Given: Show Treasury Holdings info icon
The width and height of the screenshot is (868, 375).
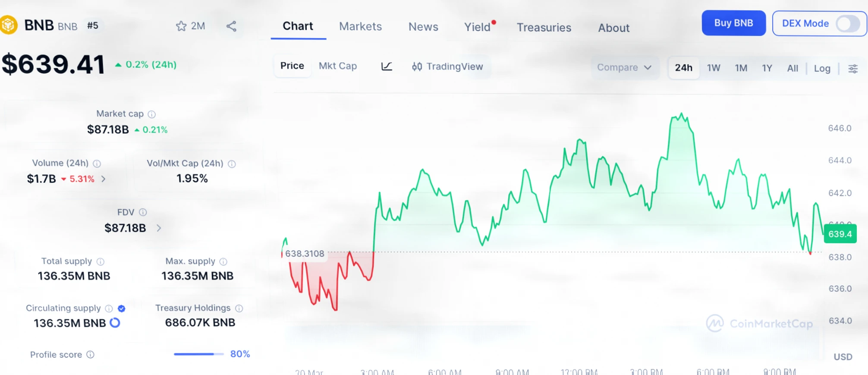Looking at the screenshot, I should click(x=239, y=308).
